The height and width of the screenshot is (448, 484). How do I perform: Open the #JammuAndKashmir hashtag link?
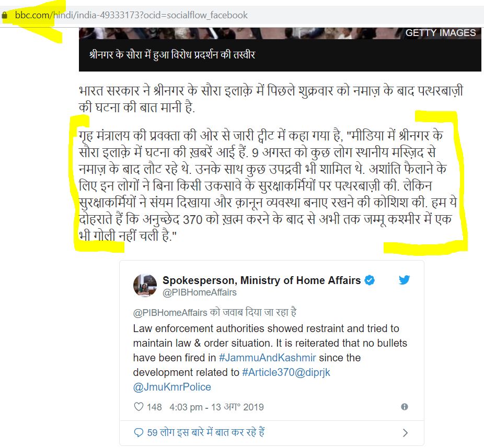[x=267, y=358]
